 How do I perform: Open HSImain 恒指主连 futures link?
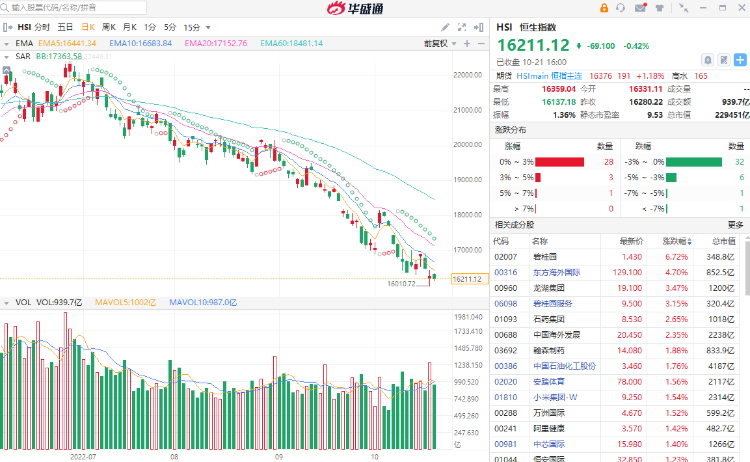coord(549,76)
